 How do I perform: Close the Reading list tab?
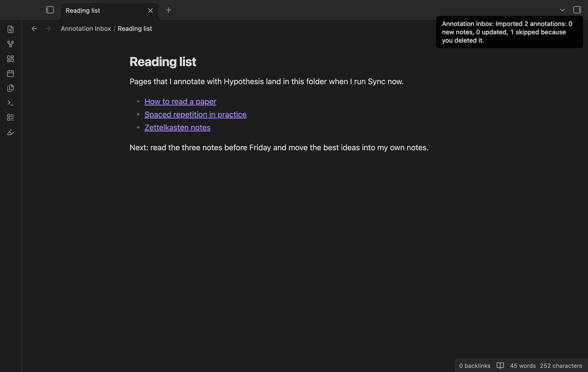(150, 10)
